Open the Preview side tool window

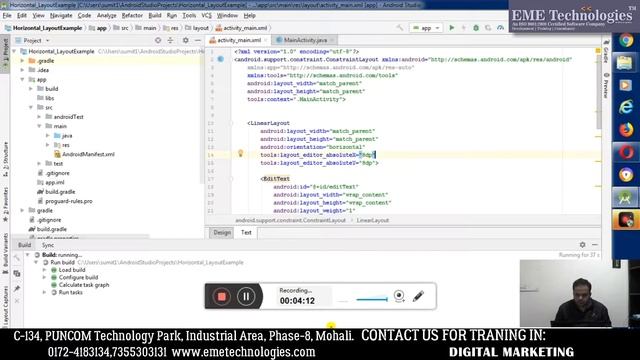606,85
